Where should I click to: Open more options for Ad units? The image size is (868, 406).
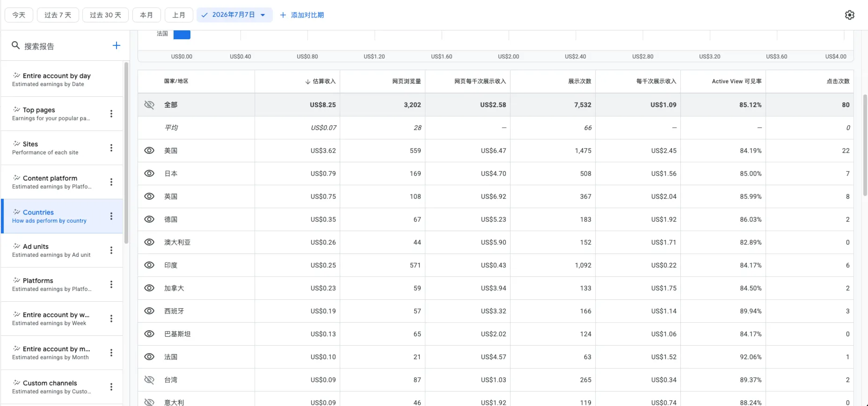coord(111,250)
